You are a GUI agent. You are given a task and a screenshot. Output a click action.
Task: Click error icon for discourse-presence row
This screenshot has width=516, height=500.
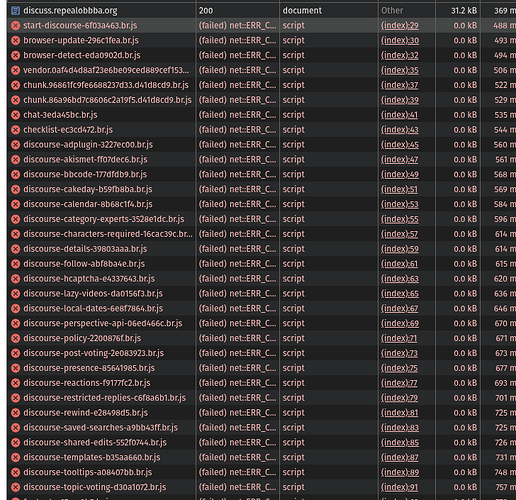pos(15,368)
